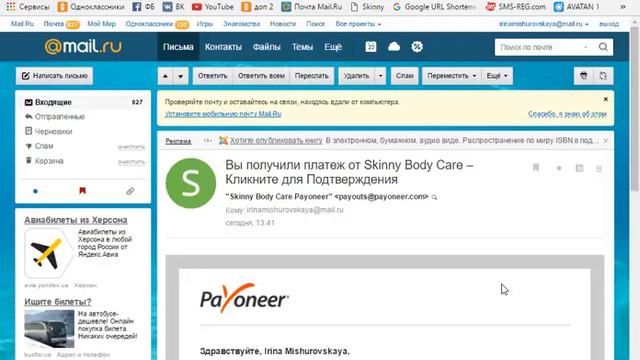Image resolution: width=640 pixels, height=360 pixels.
Task: Mark message unread with dot icon
Action: [x=559, y=168]
